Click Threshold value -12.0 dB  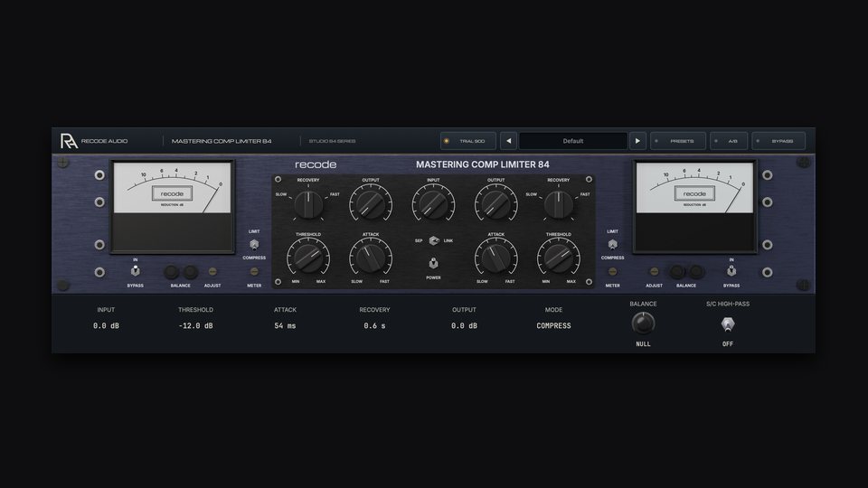(195, 326)
